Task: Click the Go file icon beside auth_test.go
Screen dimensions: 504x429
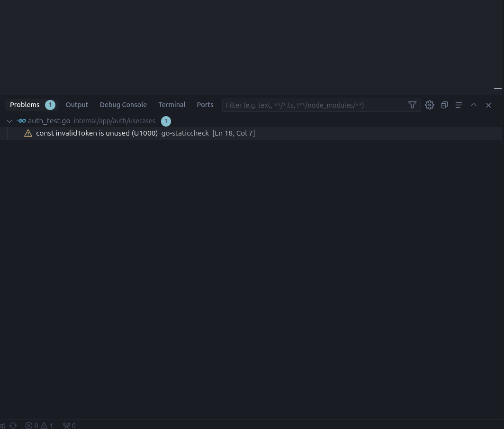Action: 22,121
